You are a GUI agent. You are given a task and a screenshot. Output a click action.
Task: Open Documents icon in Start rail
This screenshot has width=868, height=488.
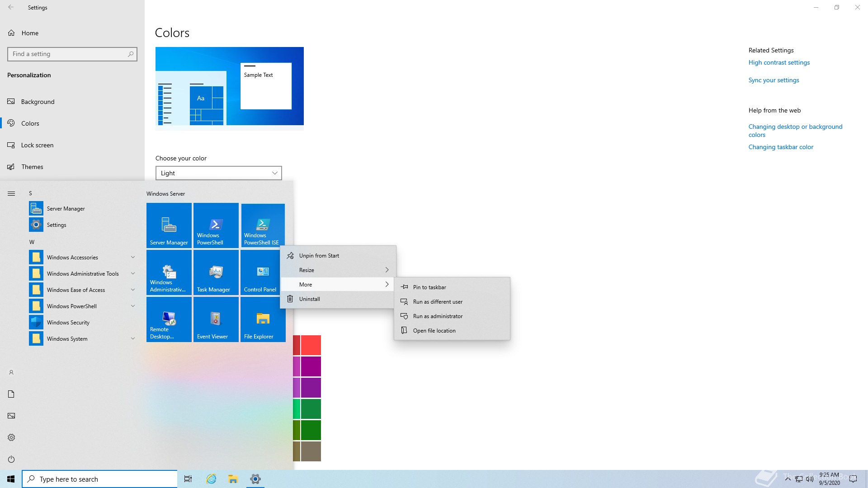(11, 394)
